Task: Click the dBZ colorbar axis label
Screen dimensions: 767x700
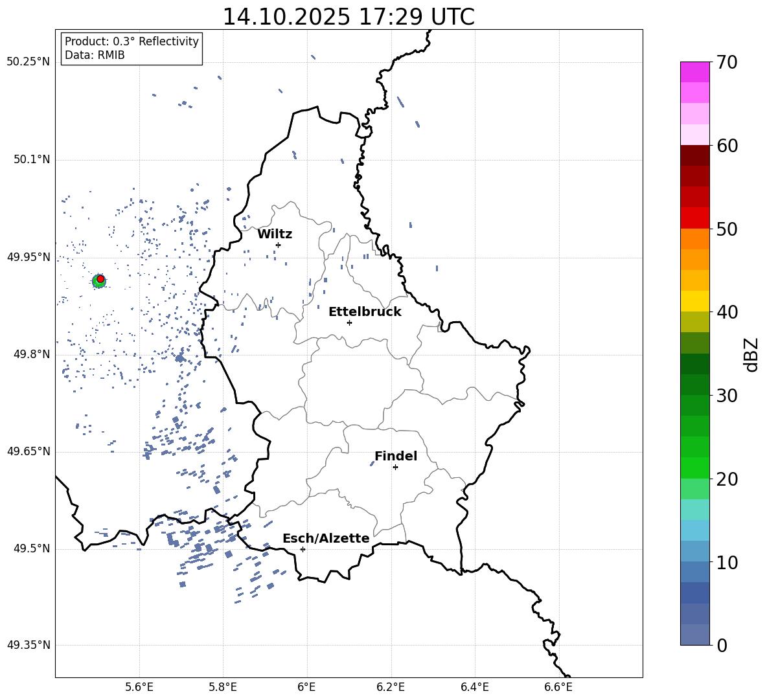Action: click(752, 354)
